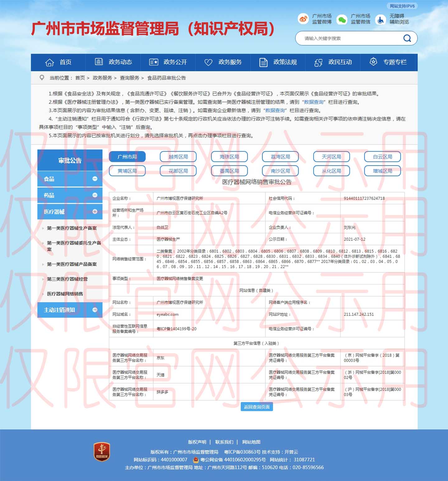Click the 审批公告 sidebar header
448x481 pixels.
point(70,160)
